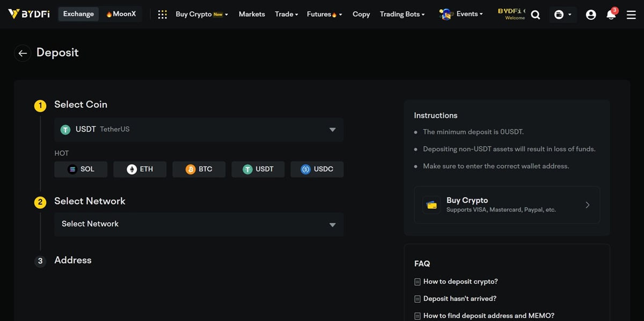The height and width of the screenshot is (321, 644).
Task: Open the notifications bell
Action: tap(611, 14)
